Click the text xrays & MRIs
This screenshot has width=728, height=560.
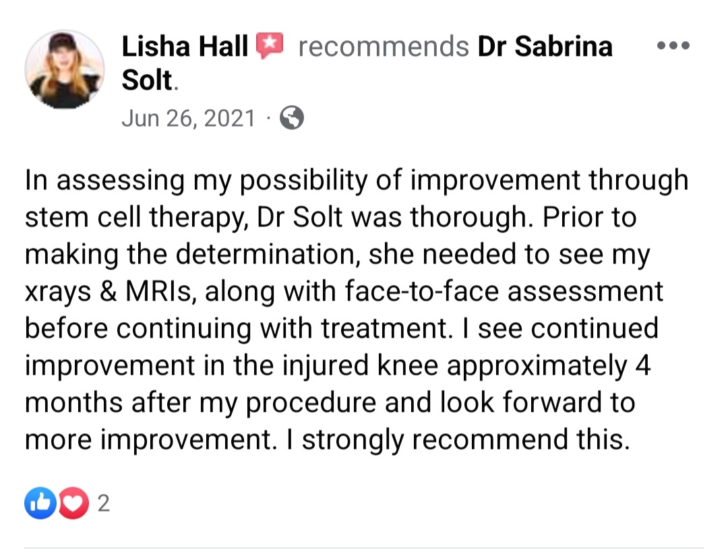pyautogui.click(x=109, y=292)
